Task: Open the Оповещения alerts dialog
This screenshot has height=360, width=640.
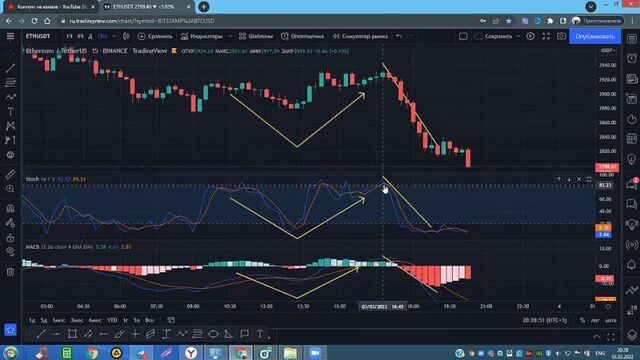Action: 302,36
